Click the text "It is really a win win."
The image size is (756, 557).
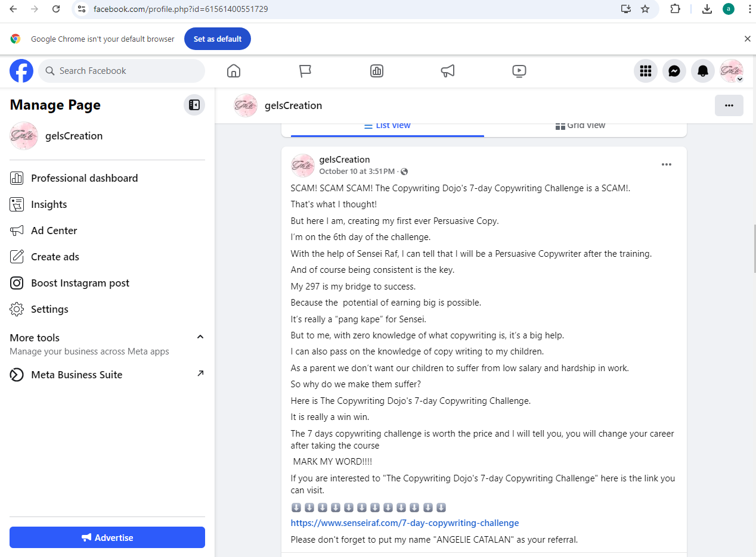coord(330,417)
